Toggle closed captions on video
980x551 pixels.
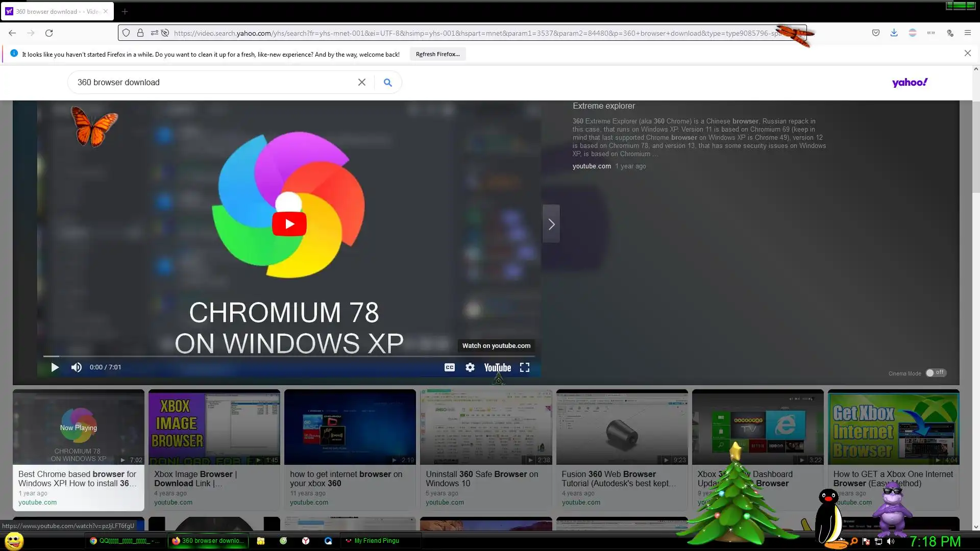pyautogui.click(x=449, y=367)
